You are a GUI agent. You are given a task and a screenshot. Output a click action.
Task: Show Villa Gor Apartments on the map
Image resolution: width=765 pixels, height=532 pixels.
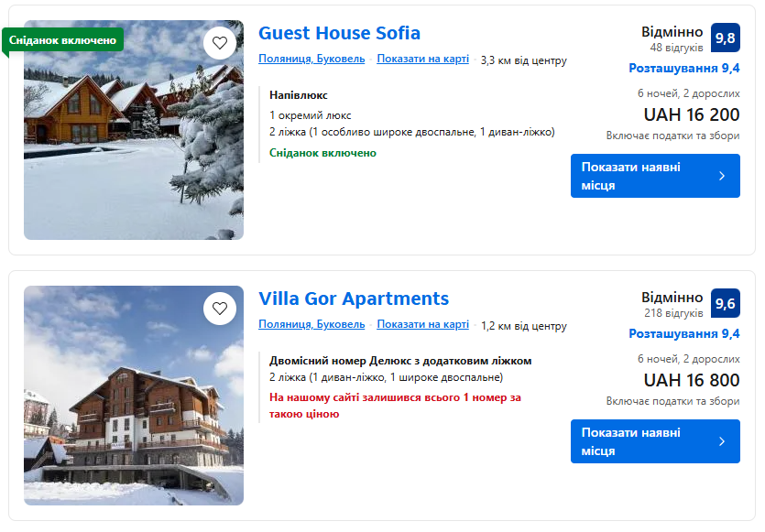(x=422, y=325)
